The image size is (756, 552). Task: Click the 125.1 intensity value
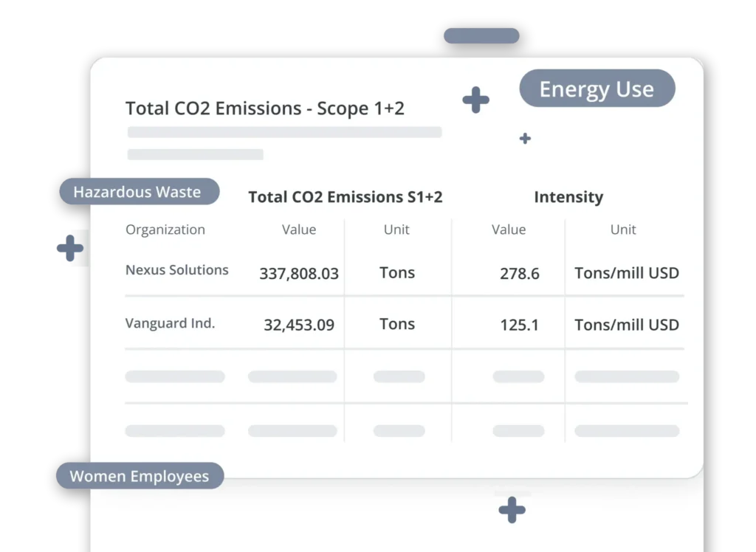[519, 325]
